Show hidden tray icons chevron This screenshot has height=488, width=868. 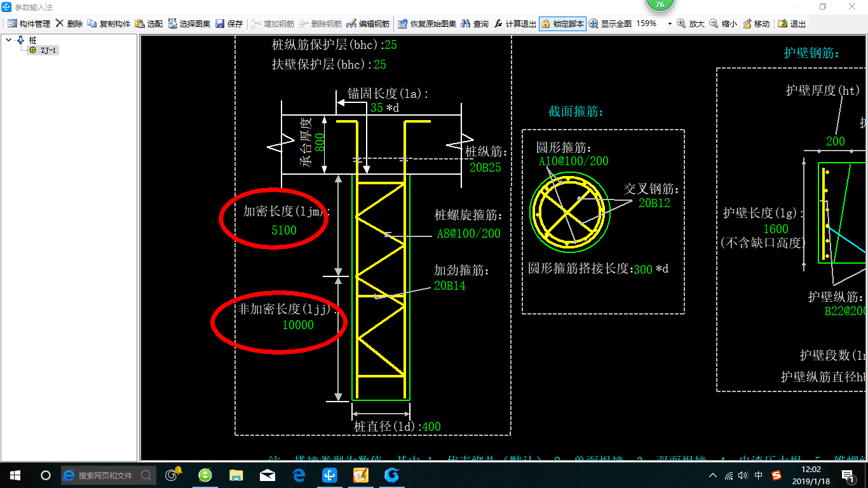pos(713,475)
